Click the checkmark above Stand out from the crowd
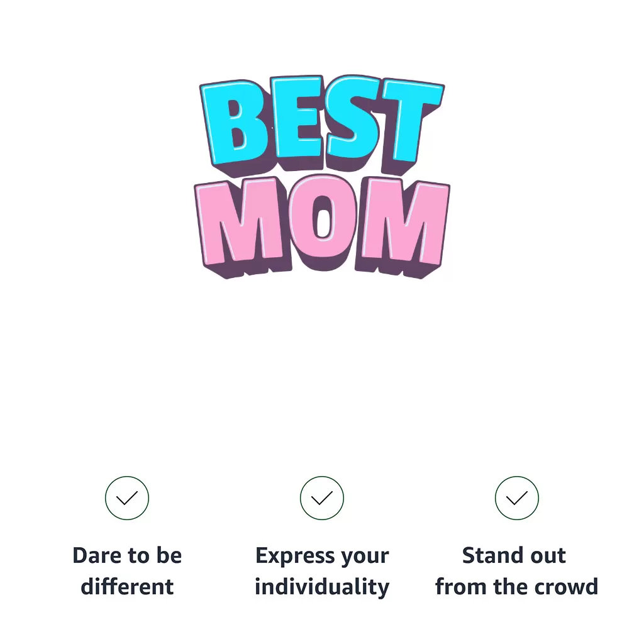 click(x=517, y=498)
